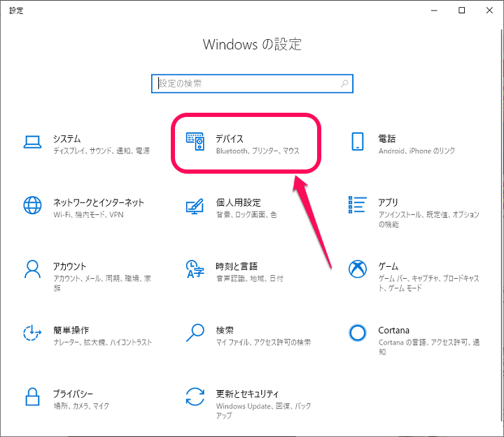504x437 pixels.
Task: Click the text "場所、カメラ、マイク"
Action: [81, 405]
